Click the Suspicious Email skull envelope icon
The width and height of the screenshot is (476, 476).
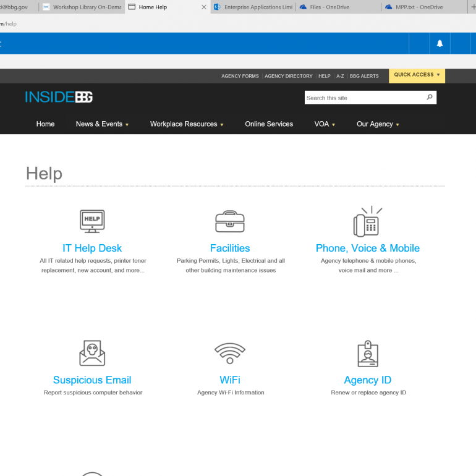92,353
